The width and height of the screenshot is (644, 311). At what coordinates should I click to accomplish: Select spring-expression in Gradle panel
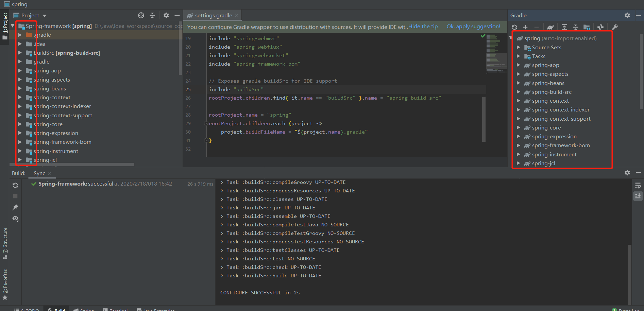(x=554, y=137)
